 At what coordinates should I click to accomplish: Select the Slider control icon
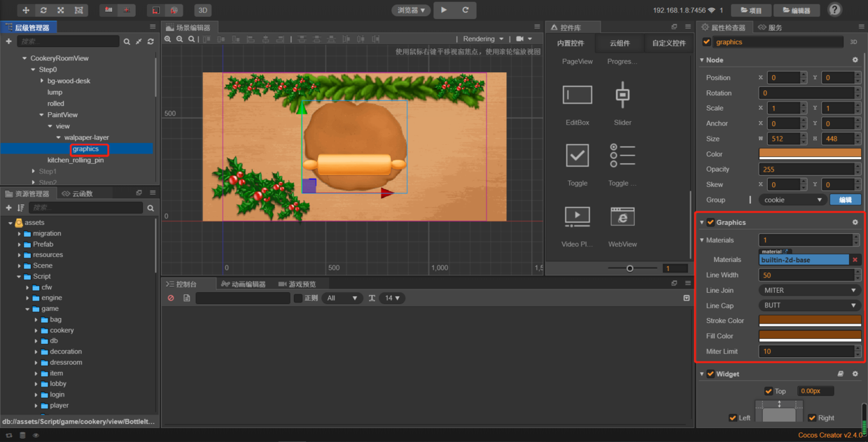point(622,95)
